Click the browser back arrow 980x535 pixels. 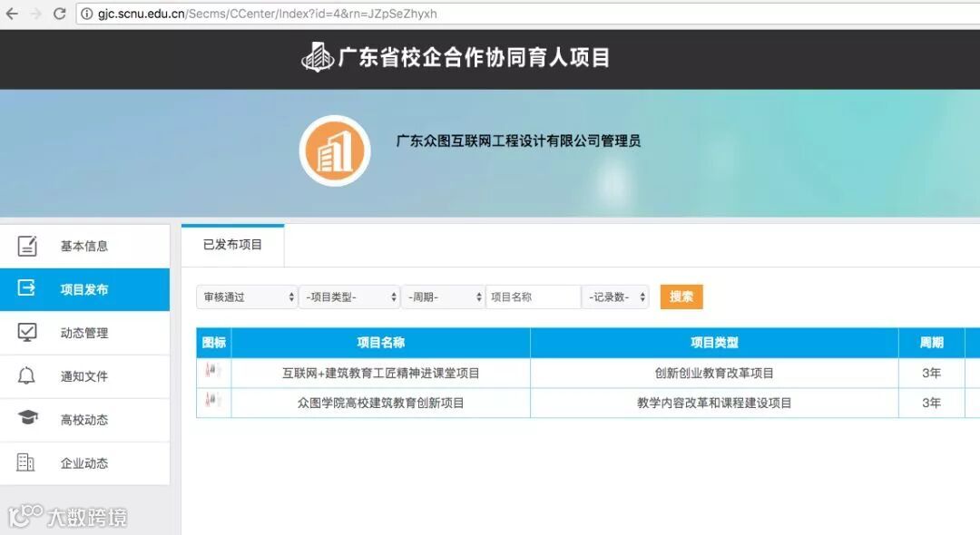[12, 14]
